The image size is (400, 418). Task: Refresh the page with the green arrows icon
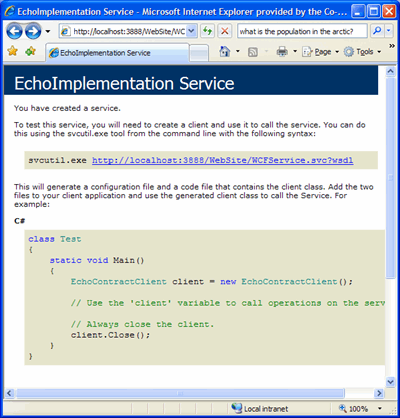pyautogui.click(x=207, y=31)
